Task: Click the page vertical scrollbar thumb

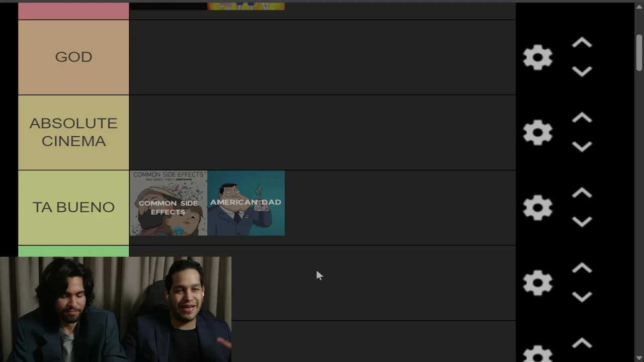Action: click(639, 53)
